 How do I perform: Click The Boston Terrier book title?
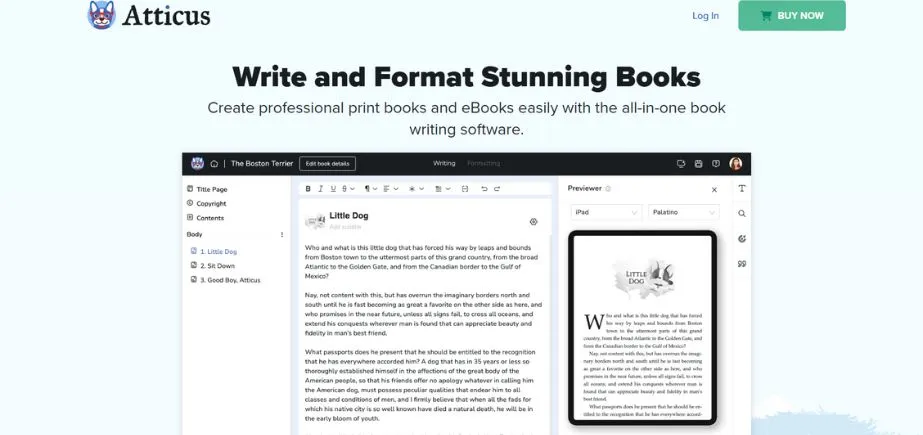[x=261, y=164]
